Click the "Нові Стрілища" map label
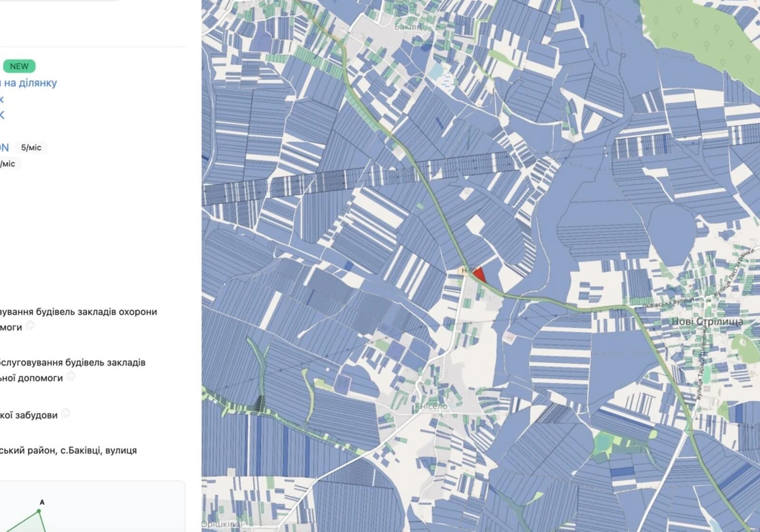Screen dimensions: 760x532 (707, 322)
